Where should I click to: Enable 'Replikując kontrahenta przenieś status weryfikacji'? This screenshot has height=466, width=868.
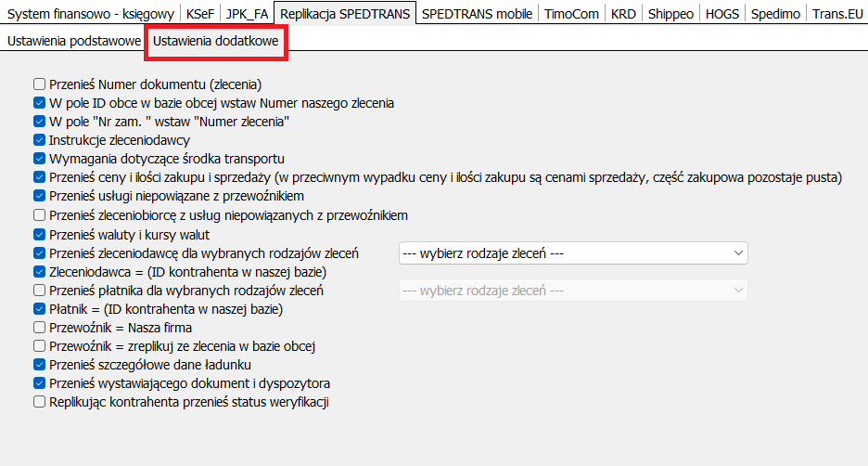click(x=40, y=402)
